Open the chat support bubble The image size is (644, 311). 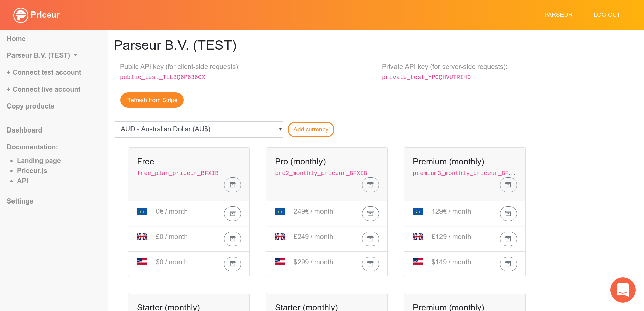tap(623, 290)
